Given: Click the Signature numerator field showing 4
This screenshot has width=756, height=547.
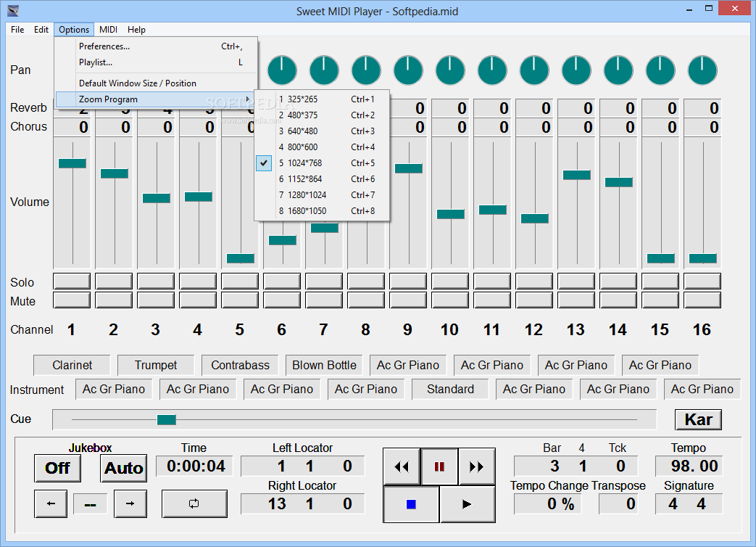Looking at the screenshot, I should click(x=673, y=504).
